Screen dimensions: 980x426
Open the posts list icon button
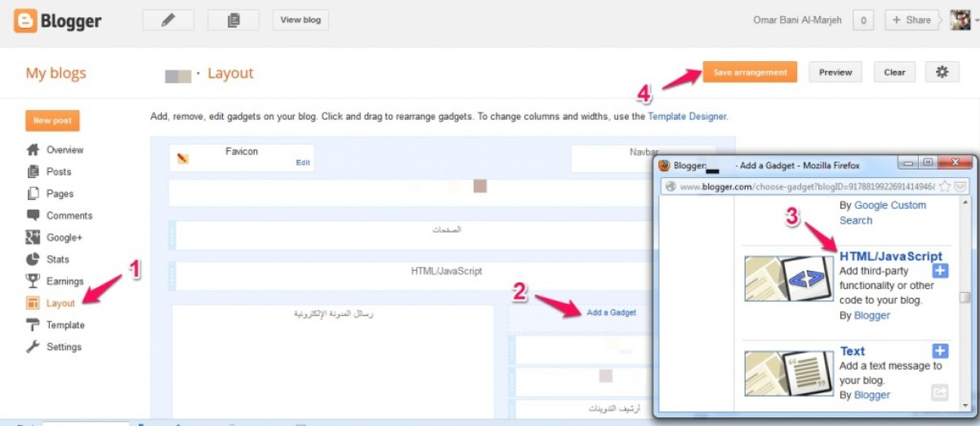(233, 20)
